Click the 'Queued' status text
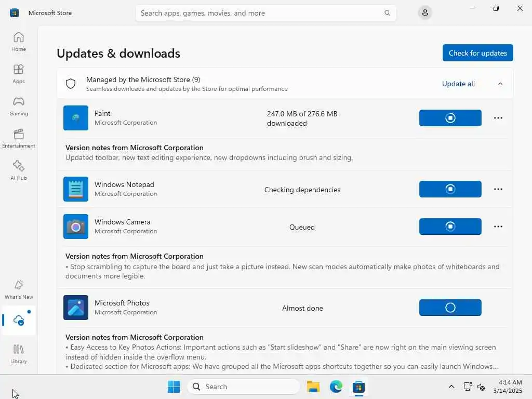The width and height of the screenshot is (532, 399). point(302,227)
